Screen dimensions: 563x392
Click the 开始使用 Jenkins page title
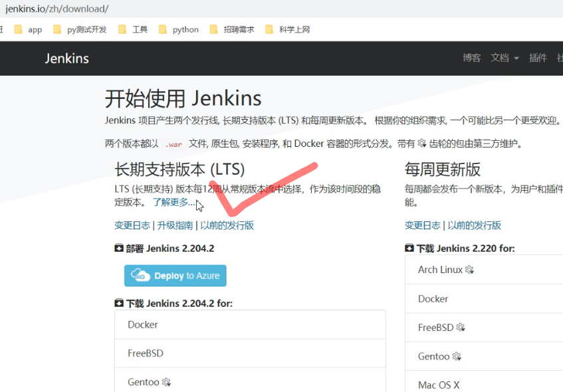[x=183, y=99]
